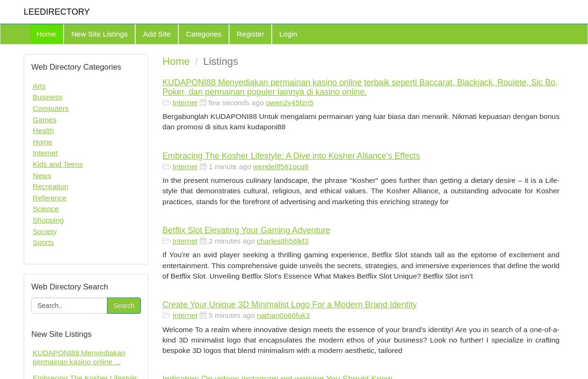Click the folder icon in the Betflix Slot listing

click(x=167, y=241)
